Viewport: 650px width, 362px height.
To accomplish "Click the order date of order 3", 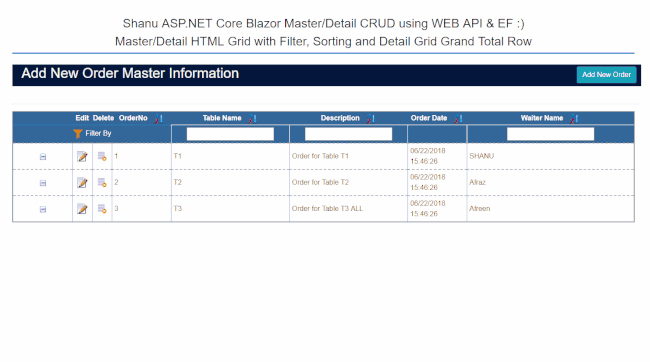I will point(427,208).
